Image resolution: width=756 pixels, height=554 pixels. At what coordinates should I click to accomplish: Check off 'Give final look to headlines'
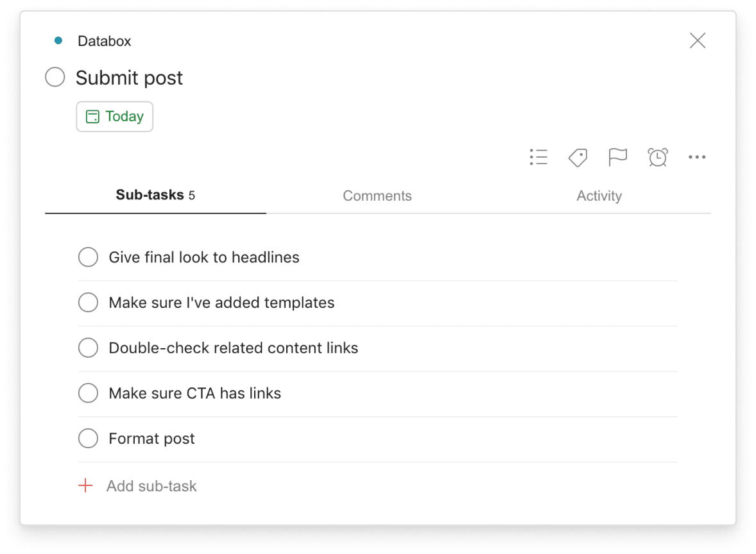[88, 256]
